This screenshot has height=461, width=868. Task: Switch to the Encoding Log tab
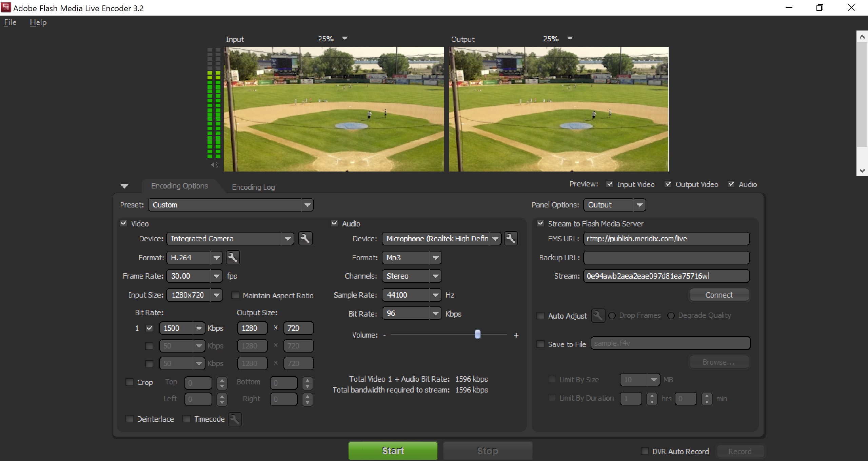pos(253,187)
